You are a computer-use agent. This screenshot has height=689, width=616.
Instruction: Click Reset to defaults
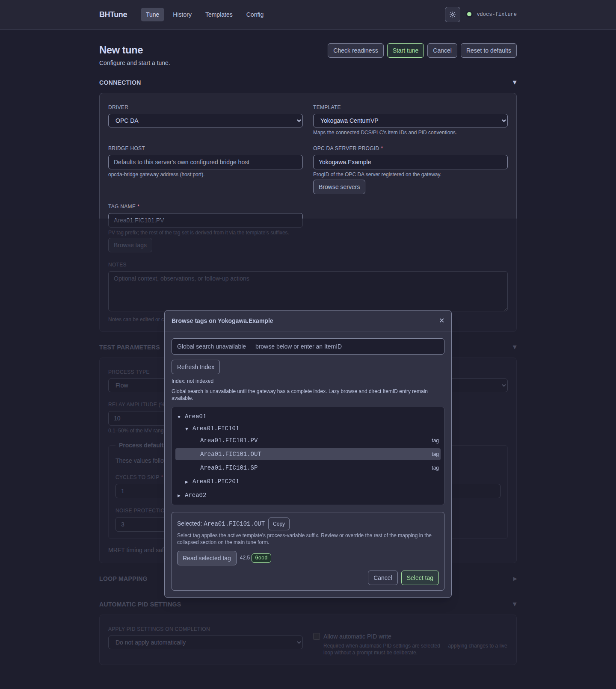[489, 50]
